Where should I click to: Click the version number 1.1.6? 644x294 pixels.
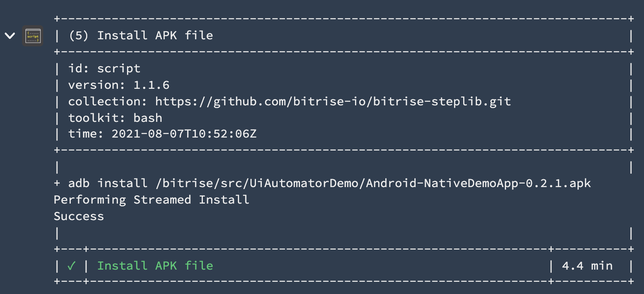pyautogui.click(x=151, y=85)
